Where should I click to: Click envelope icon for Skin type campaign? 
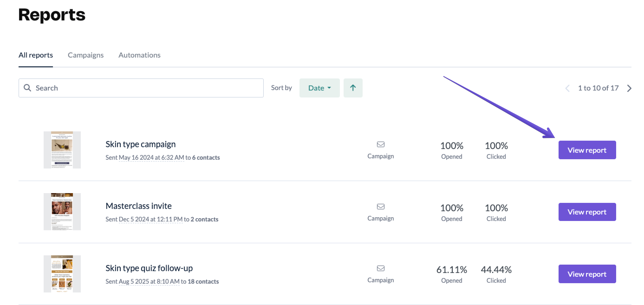pos(381,144)
